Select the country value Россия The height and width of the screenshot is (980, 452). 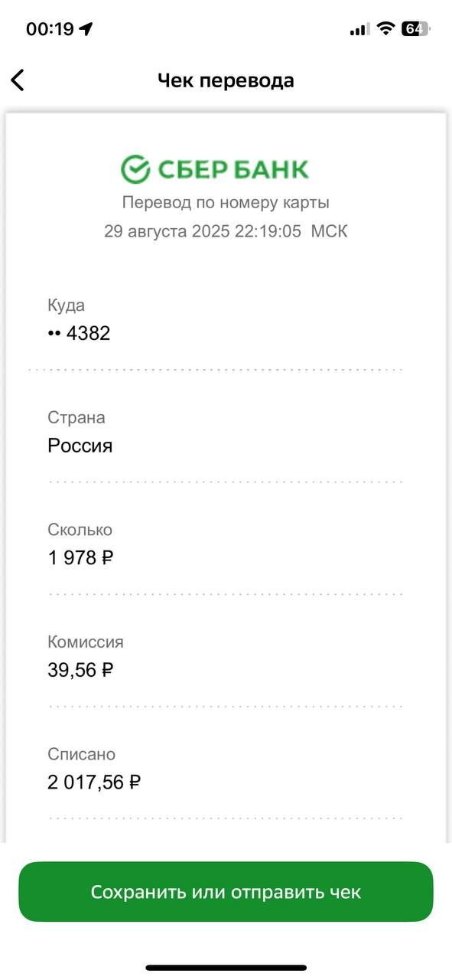click(80, 446)
